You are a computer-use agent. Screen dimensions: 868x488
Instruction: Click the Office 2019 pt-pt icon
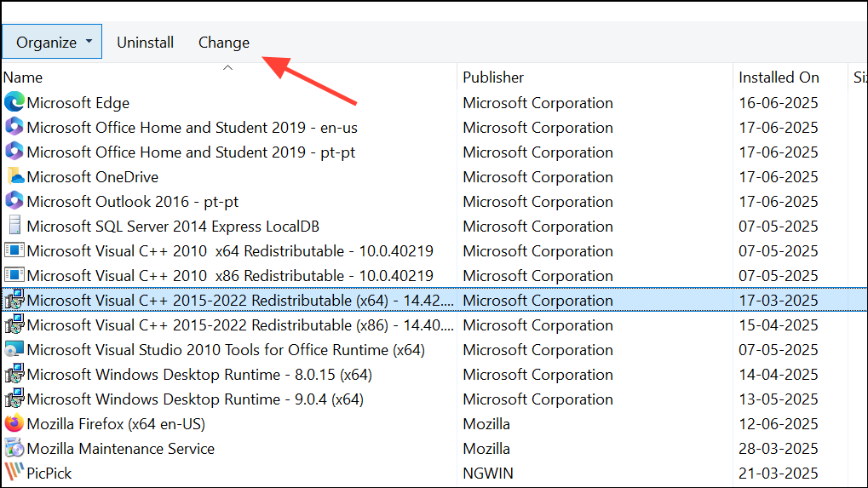[14, 152]
